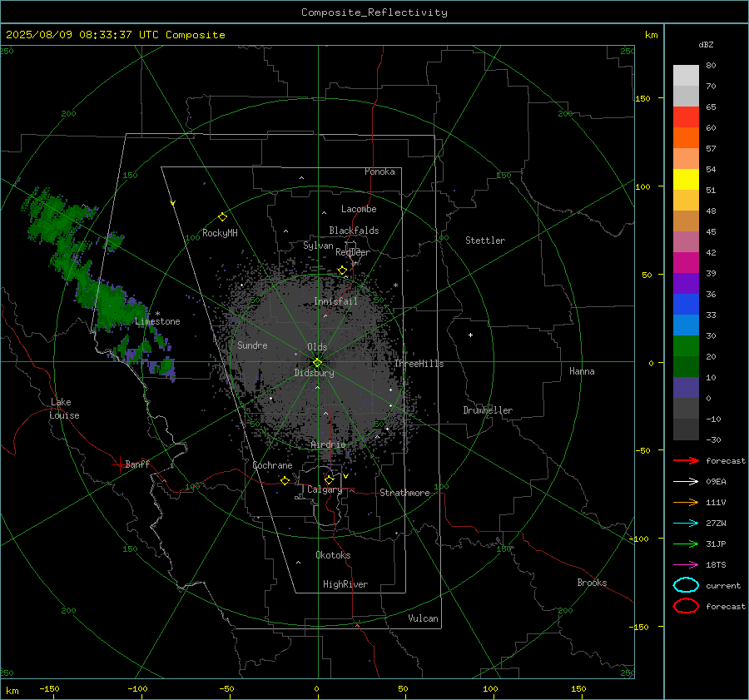Click the HighRiver city label
This screenshot has height=700, width=749.
click(345, 584)
